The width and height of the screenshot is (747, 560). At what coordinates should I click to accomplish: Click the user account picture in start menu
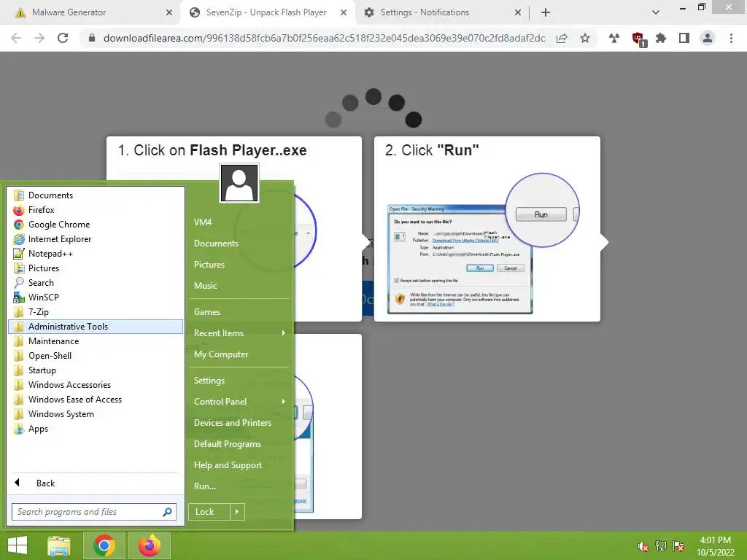(239, 183)
